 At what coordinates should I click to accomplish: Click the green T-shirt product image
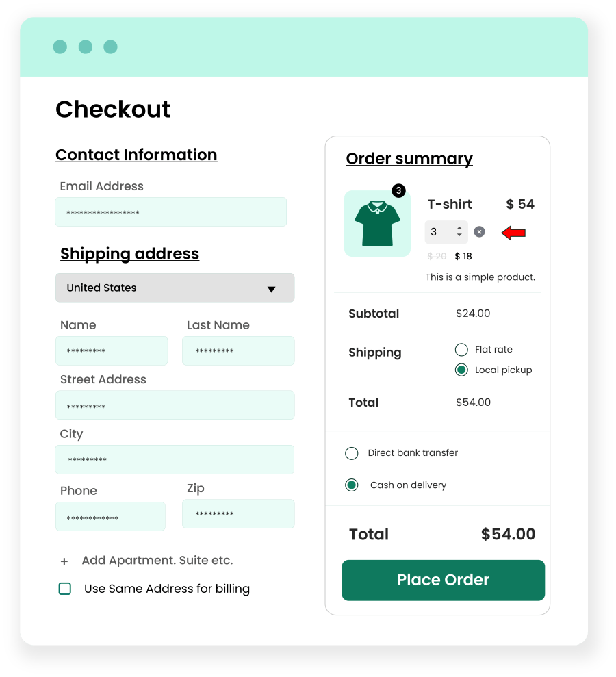tap(377, 224)
